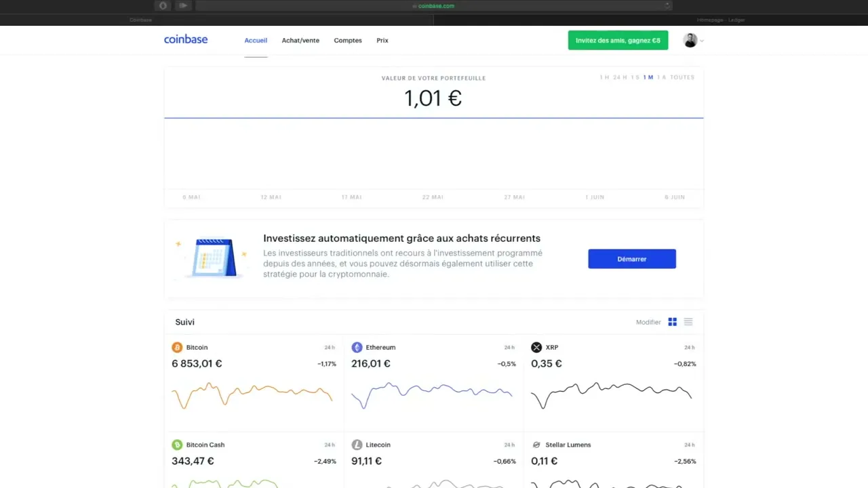Select the Bitcoin currency icon

[x=177, y=347]
